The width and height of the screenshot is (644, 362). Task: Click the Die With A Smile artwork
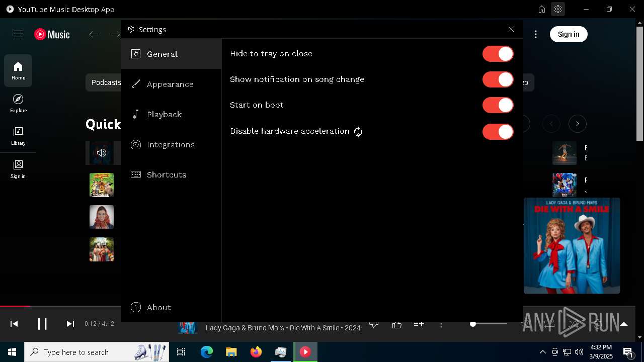[x=572, y=245]
